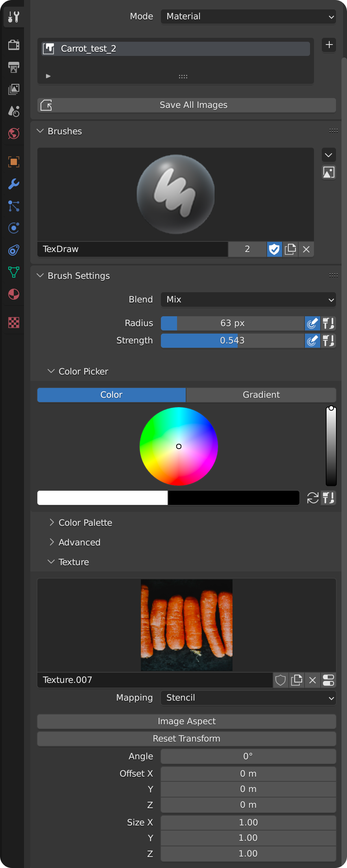The width and height of the screenshot is (347, 868).
Task: Toggle unified Radius across brushes
Action: tap(329, 324)
